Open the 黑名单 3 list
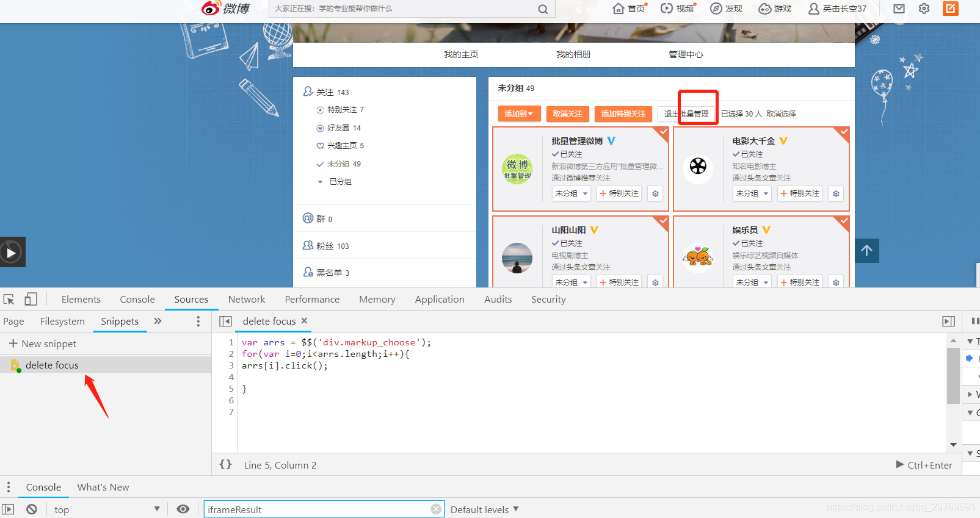 (326, 272)
